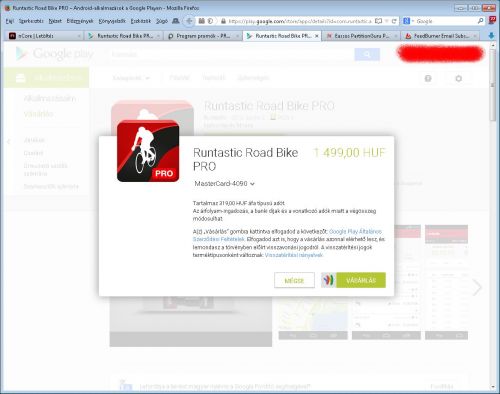Open the MasterCard-4090 payment method dropdown
The image size is (500, 394).
[x=224, y=184]
